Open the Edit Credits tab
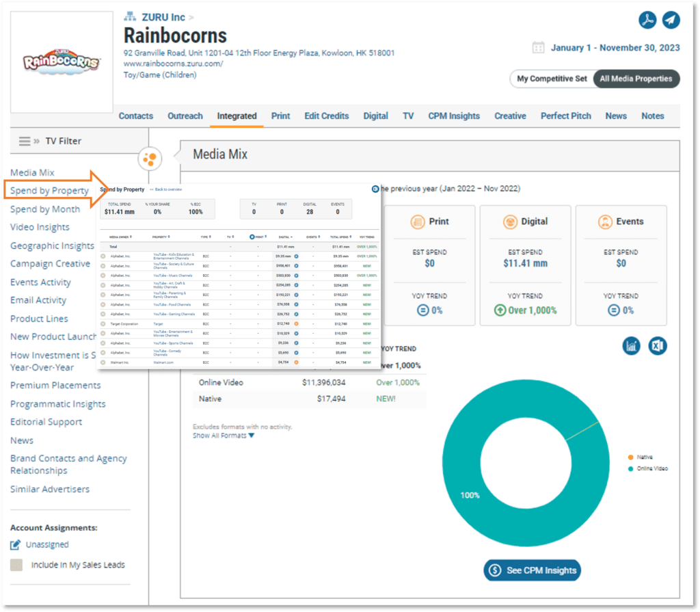The width and height of the screenshot is (700, 612). (327, 116)
